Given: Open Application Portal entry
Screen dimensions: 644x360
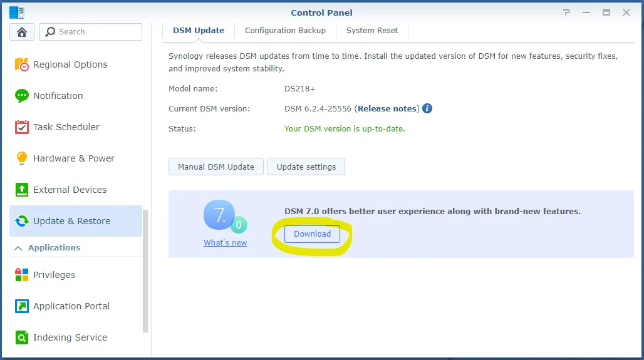Looking at the screenshot, I should click(x=76, y=306).
